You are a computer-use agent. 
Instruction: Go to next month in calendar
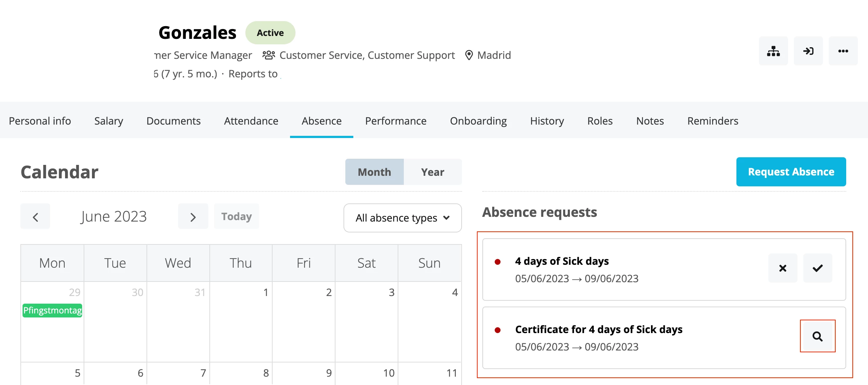[x=193, y=216]
